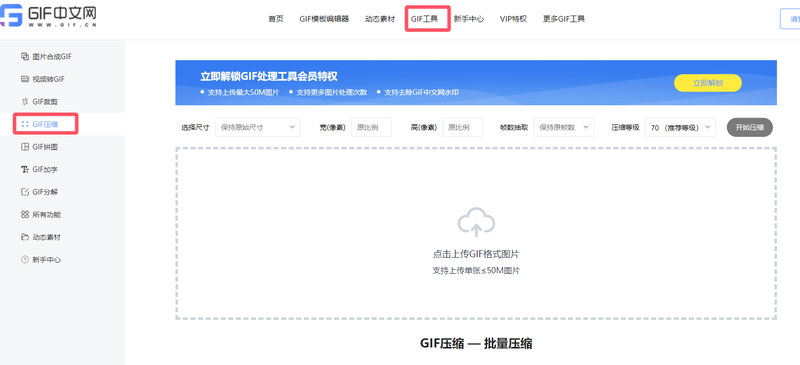Screen dimensions: 800x365
Task: Click the 图片合成GIF sidebar icon
Action: 24,57
